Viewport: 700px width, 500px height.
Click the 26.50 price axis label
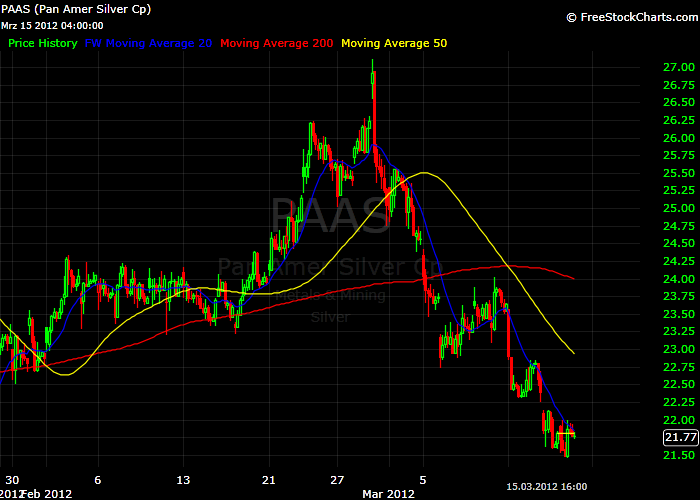click(679, 102)
